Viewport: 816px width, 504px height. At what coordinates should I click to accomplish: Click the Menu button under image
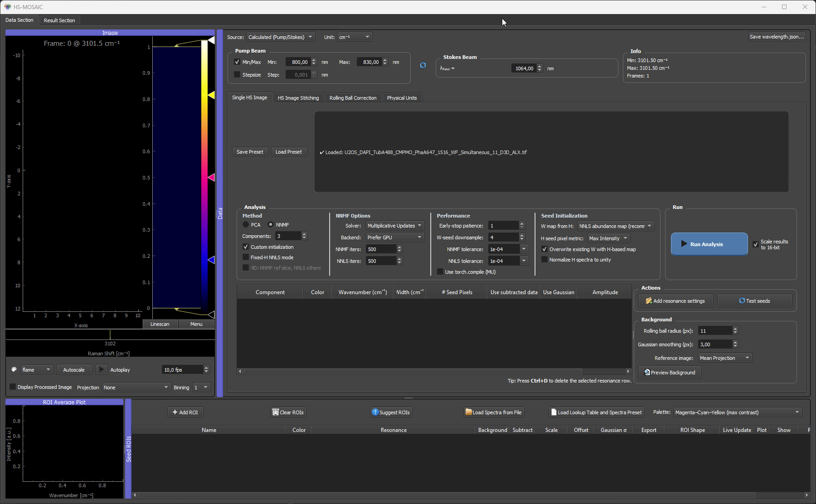[x=196, y=324]
